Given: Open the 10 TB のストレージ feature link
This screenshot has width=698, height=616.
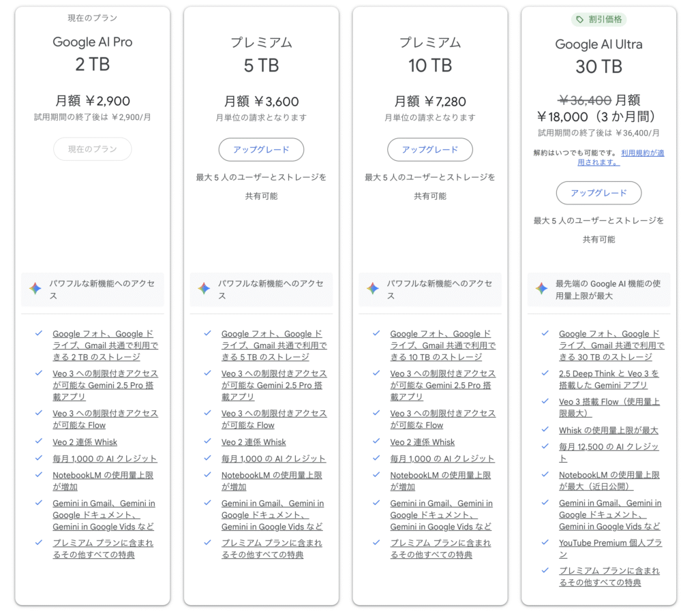Looking at the screenshot, I should 443,345.
